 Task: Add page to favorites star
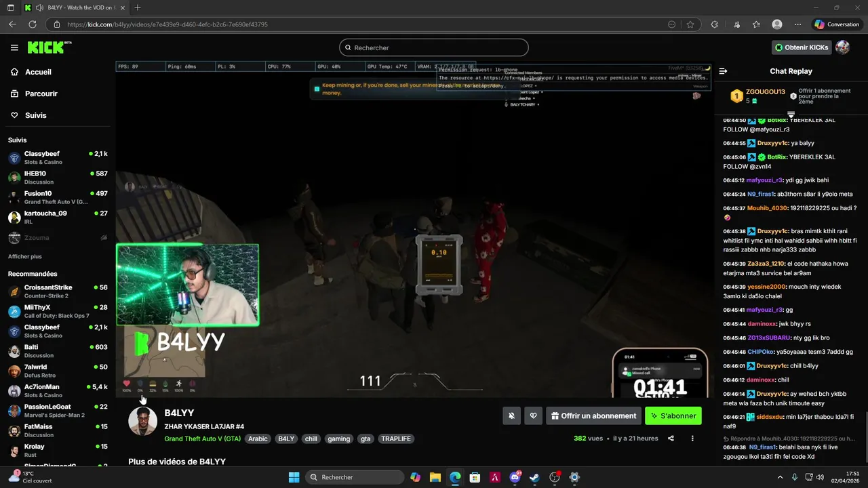[690, 24]
